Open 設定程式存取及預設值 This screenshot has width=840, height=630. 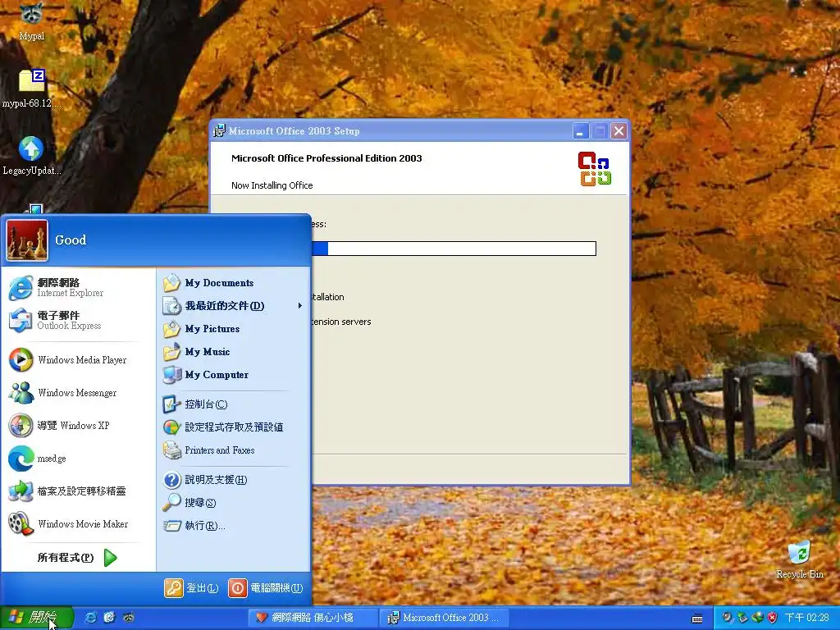tap(234, 427)
